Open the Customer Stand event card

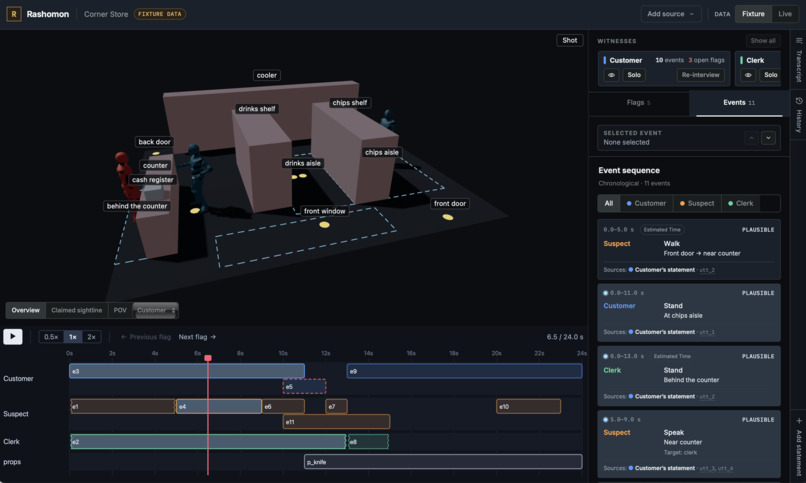point(689,312)
